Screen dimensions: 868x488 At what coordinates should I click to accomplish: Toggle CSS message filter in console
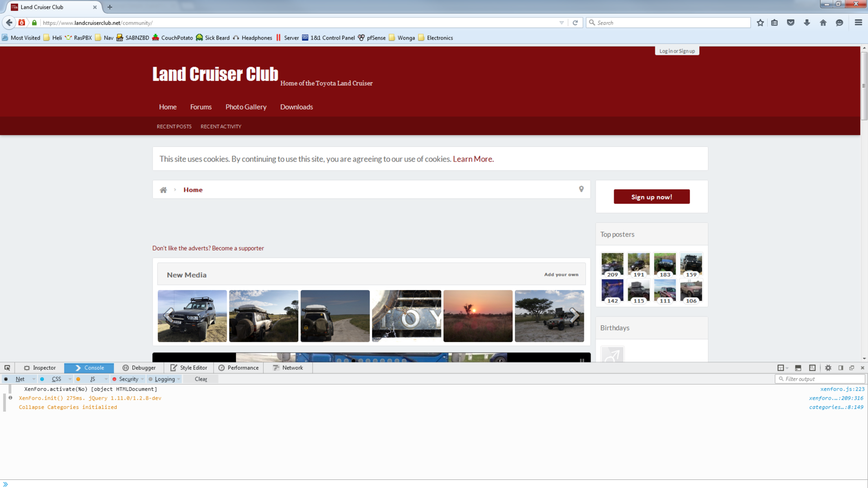(56, 379)
